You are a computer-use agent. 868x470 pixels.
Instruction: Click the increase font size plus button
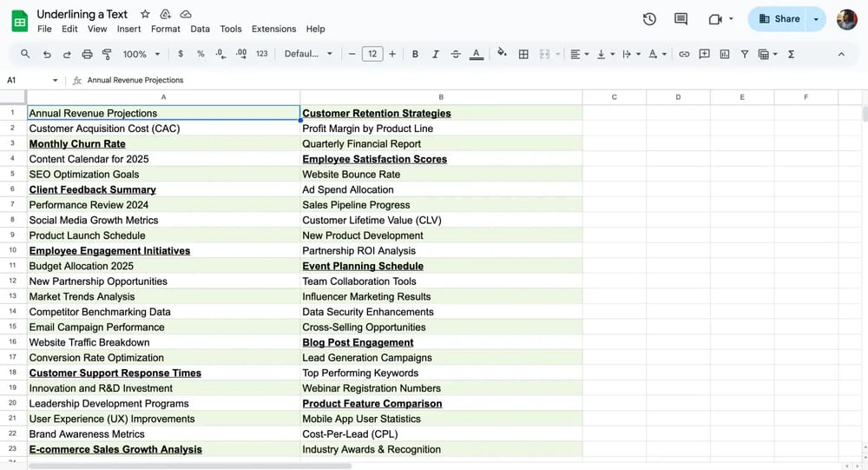[x=392, y=54]
